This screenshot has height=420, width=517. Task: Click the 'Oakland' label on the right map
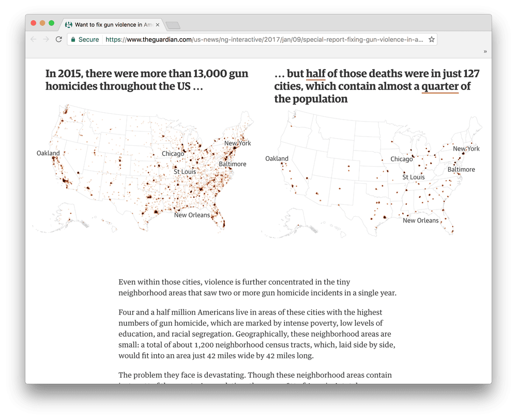pyautogui.click(x=277, y=159)
